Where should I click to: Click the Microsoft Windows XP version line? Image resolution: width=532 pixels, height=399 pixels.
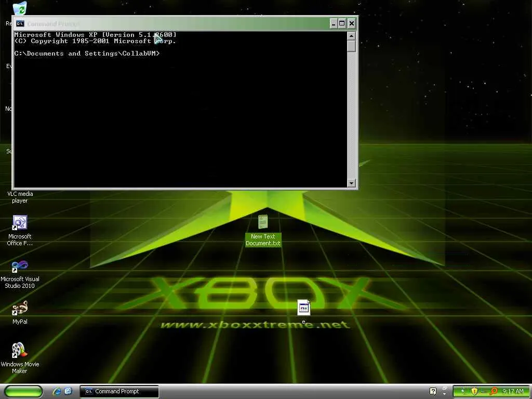96,35
